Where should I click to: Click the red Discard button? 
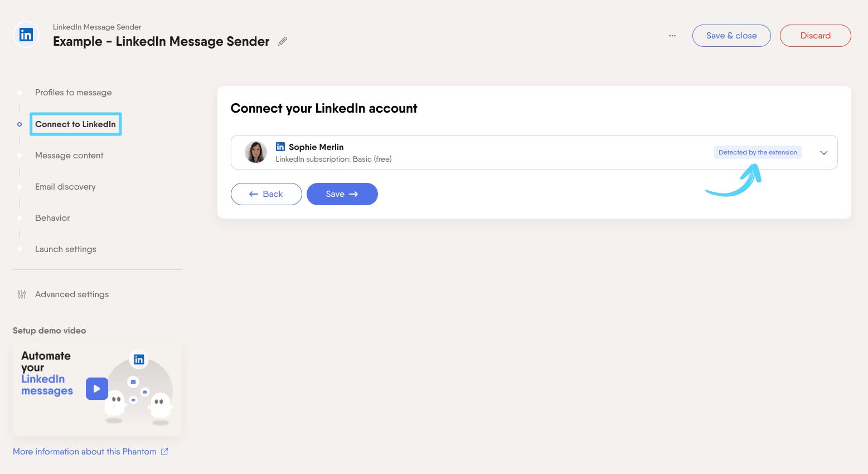coord(816,36)
